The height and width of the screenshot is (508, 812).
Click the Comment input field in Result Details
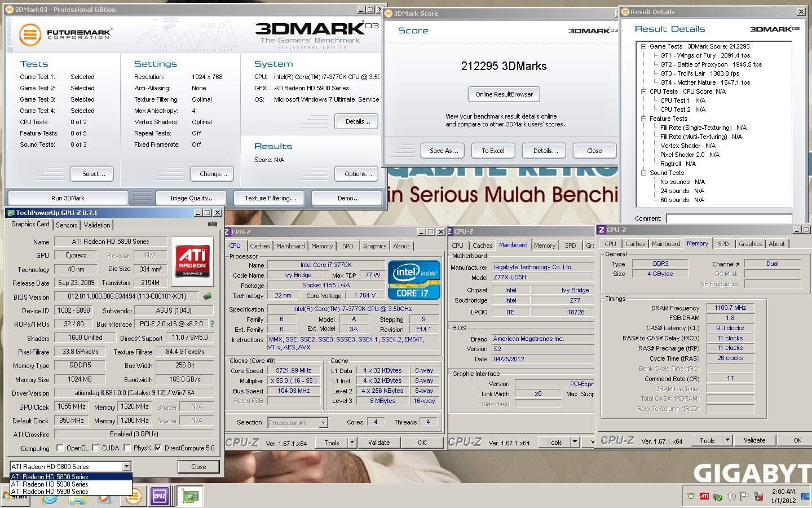729,218
